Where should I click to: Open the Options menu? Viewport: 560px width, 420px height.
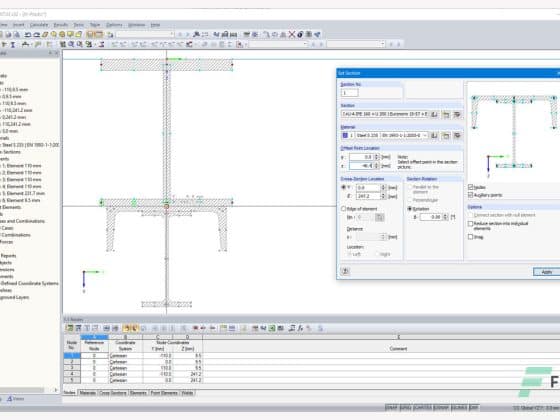tap(114, 25)
